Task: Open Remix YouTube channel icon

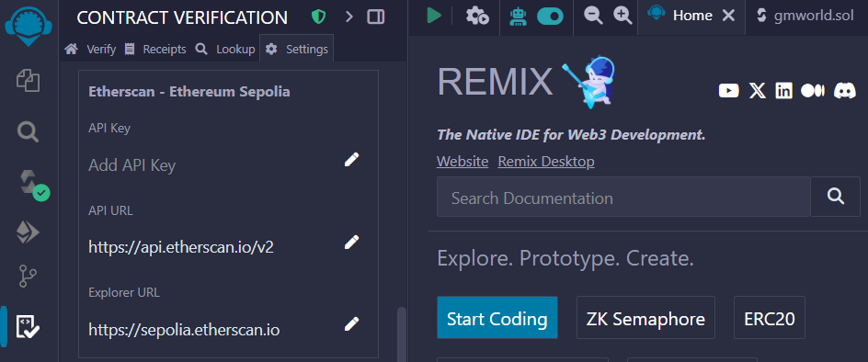Action: tap(728, 90)
